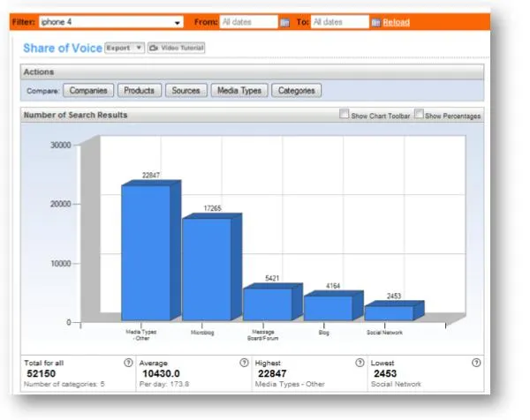Click the Actions panel header
530x420 pixels.
pos(252,72)
